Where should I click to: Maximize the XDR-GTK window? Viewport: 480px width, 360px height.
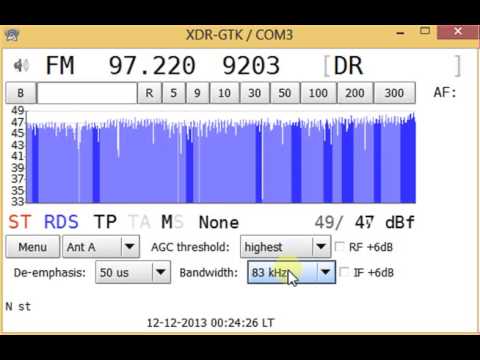tap(425, 31)
